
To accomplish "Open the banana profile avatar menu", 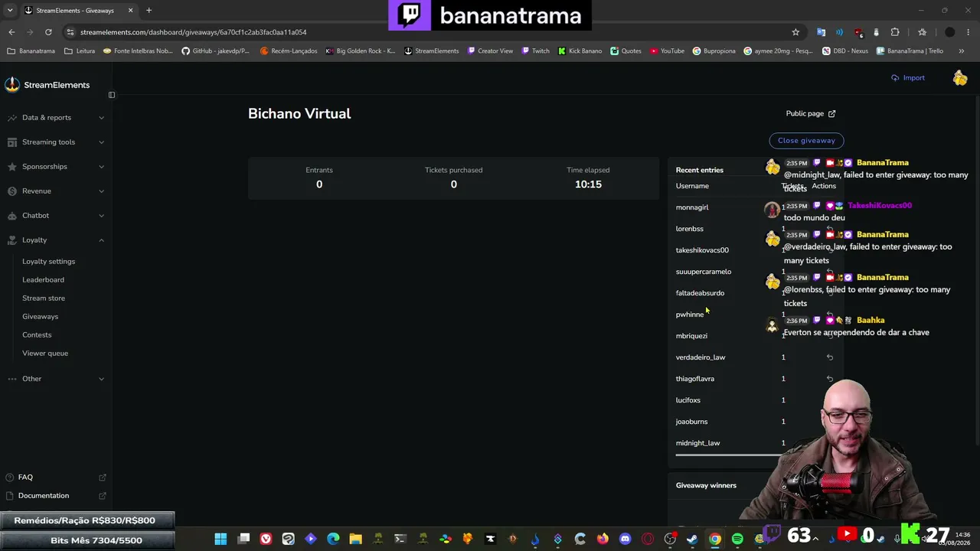I will tap(960, 78).
